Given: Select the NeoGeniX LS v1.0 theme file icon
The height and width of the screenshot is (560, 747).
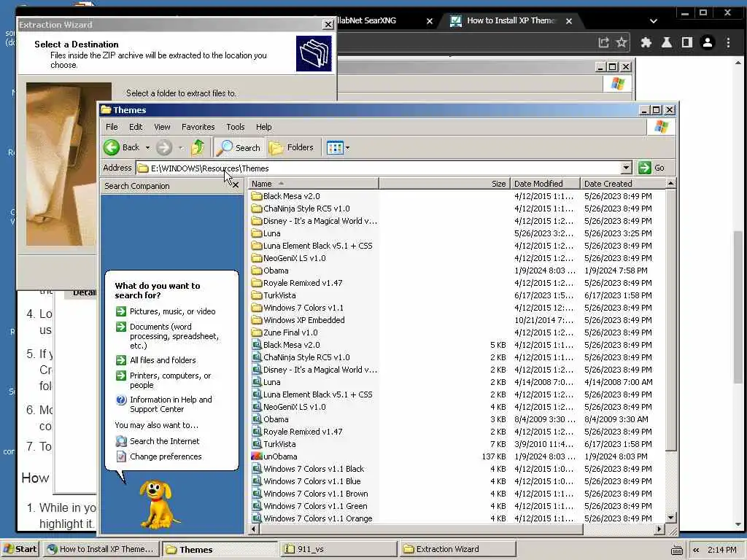Looking at the screenshot, I should pos(257,407).
